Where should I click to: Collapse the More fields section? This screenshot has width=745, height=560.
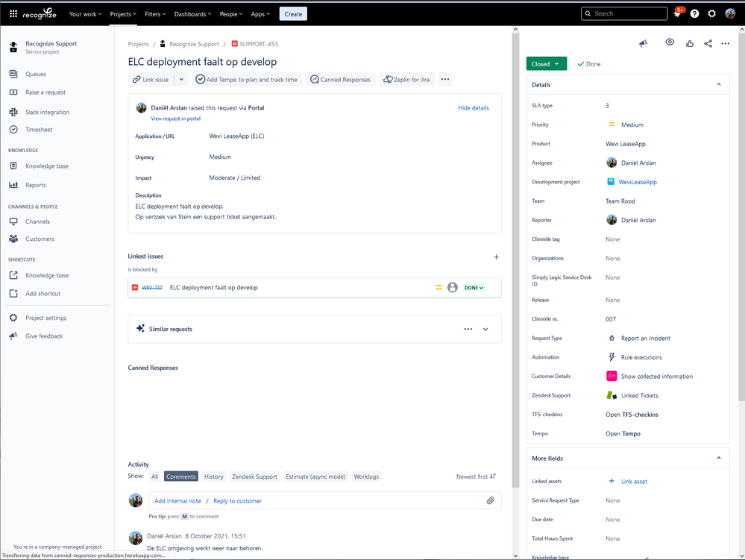[718, 458]
